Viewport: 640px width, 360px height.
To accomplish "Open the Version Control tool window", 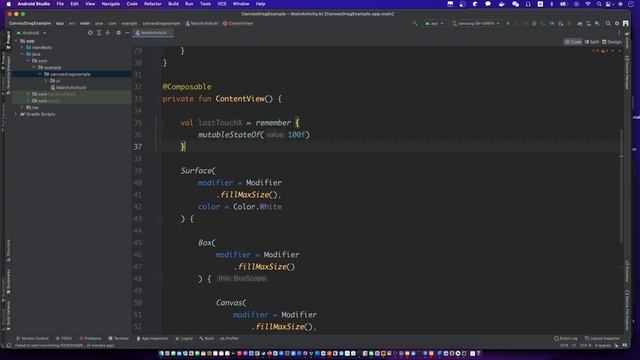I will click(32, 338).
